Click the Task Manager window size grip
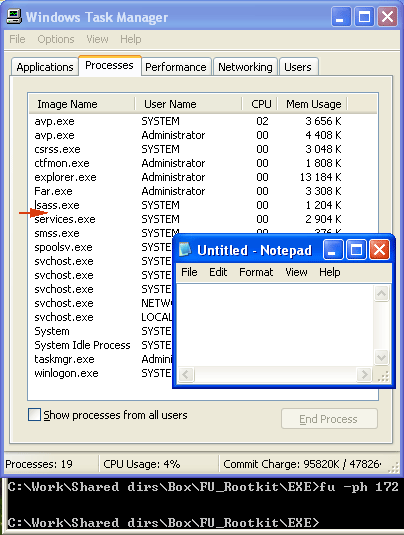Image resolution: width=404 pixels, height=535 pixels. point(393,467)
